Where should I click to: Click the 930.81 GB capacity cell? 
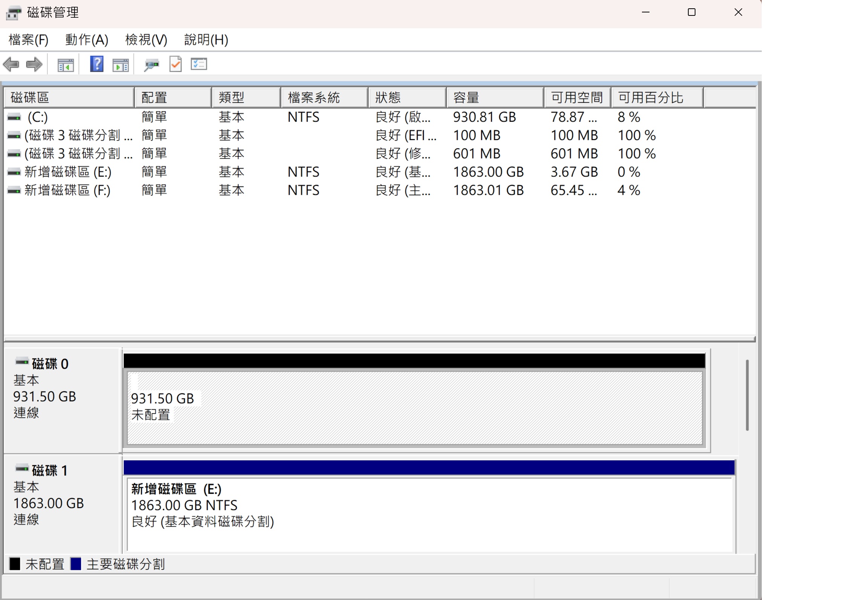click(x=484, y=117)
